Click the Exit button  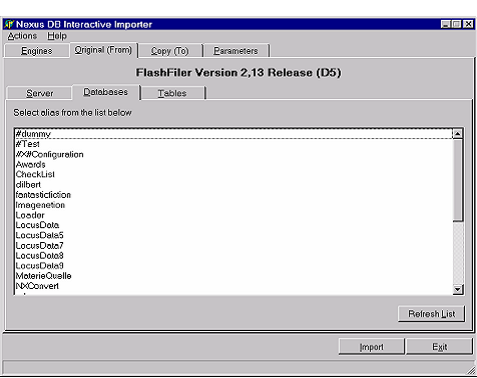click(x=439, y=347)
